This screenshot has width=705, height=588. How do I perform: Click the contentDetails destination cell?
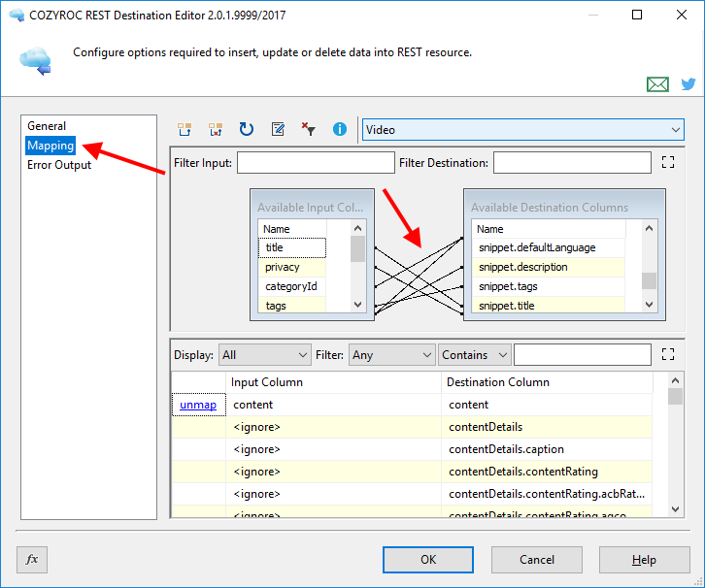547,427
